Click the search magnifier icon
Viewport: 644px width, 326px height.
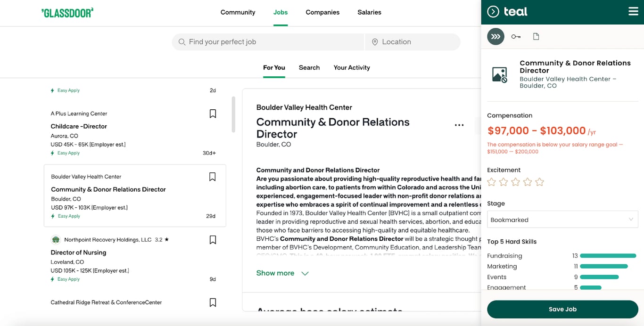[182, 42]
